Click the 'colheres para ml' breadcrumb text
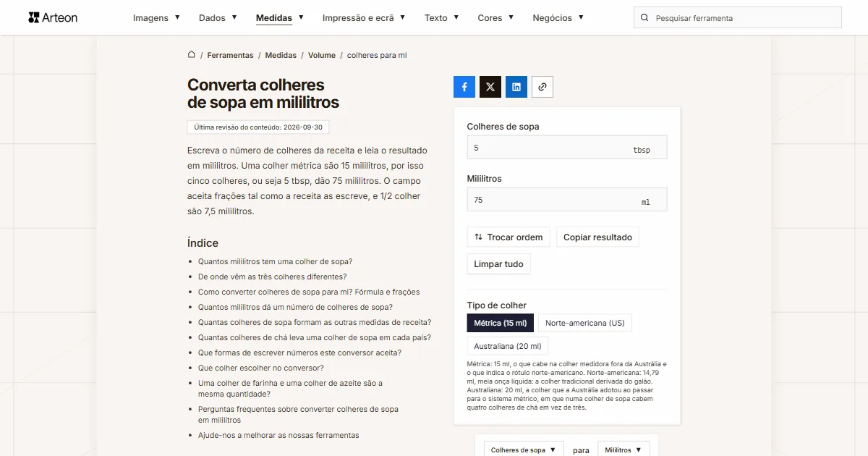 (x=377, y=55)
